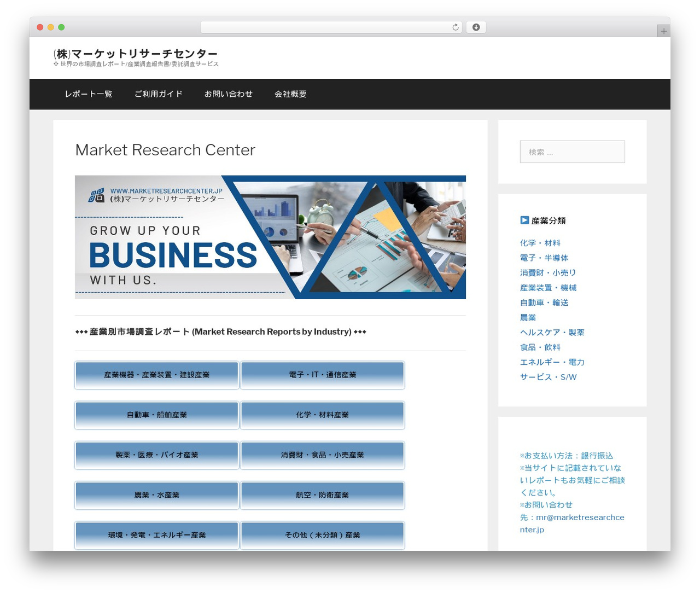This screenshot has height=593, width=700.
Task: Click the (株)マーケットリサーチセンター site title
Action: (136, 54)
